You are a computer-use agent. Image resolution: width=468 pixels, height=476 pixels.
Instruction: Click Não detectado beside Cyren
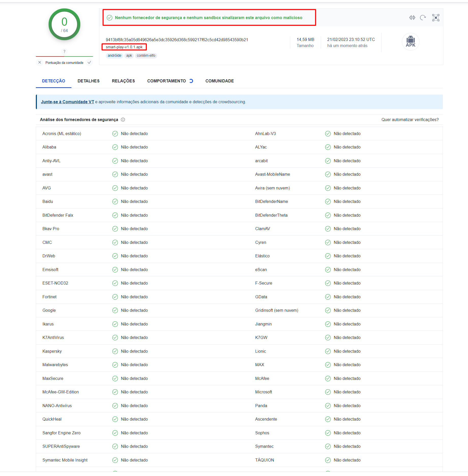point(347,242)
